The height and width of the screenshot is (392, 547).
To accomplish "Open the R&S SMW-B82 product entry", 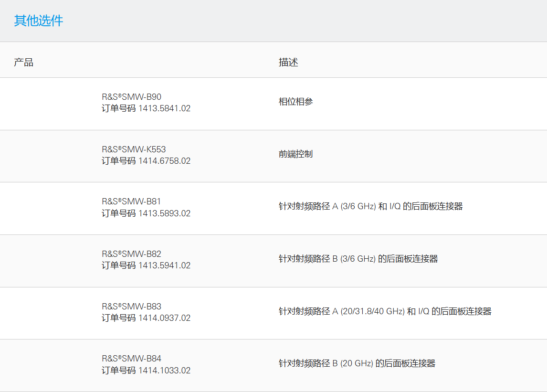I will coord(131,254).
